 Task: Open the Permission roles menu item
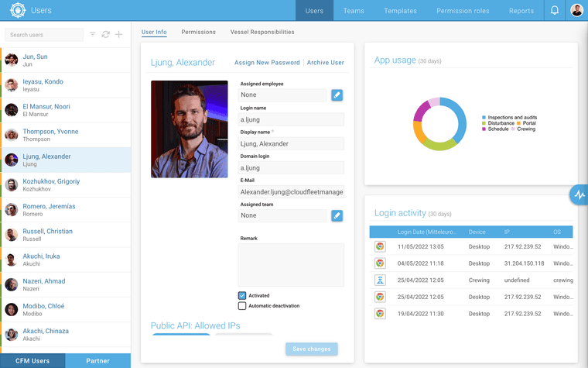point(463,11)
